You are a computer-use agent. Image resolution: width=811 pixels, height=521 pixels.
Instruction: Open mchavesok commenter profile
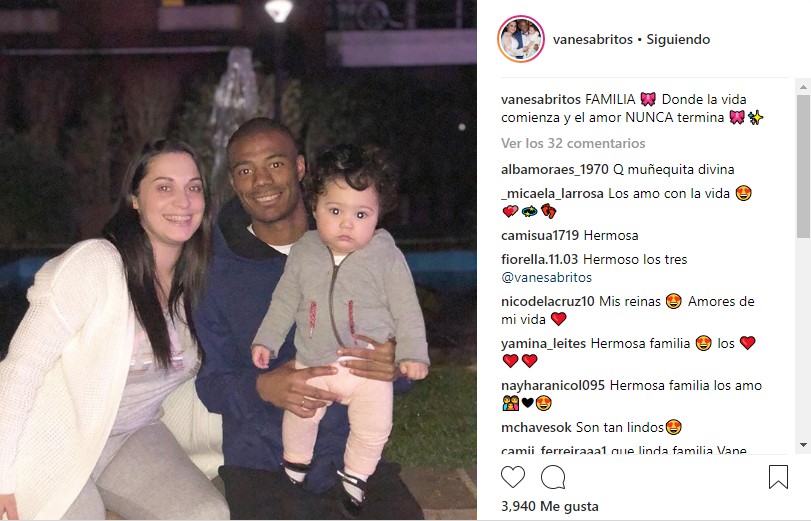pos(536,427)
